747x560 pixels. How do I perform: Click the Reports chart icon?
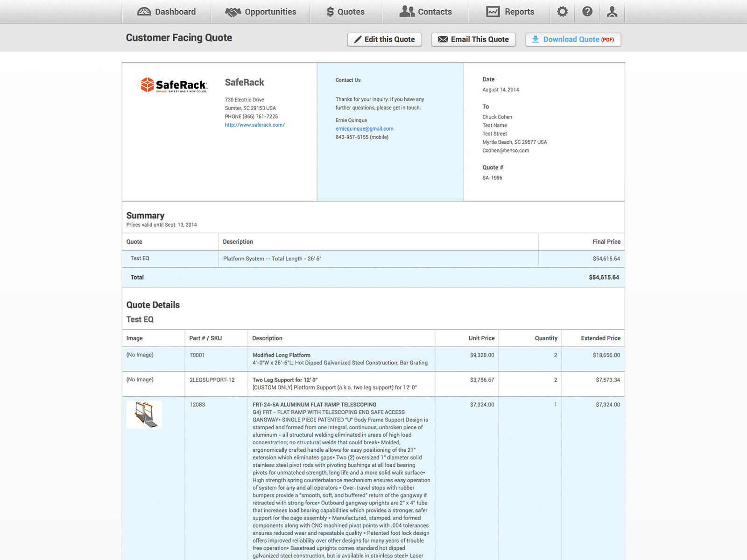coord(493,12)
